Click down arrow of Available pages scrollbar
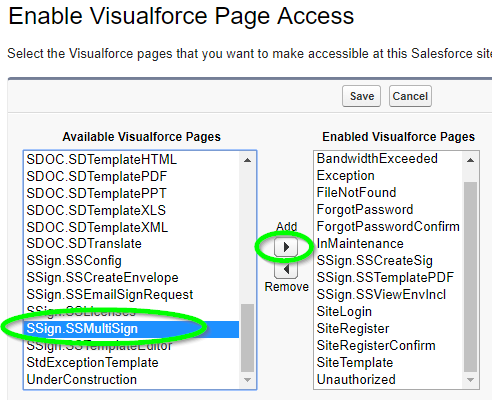 point(247,380)
